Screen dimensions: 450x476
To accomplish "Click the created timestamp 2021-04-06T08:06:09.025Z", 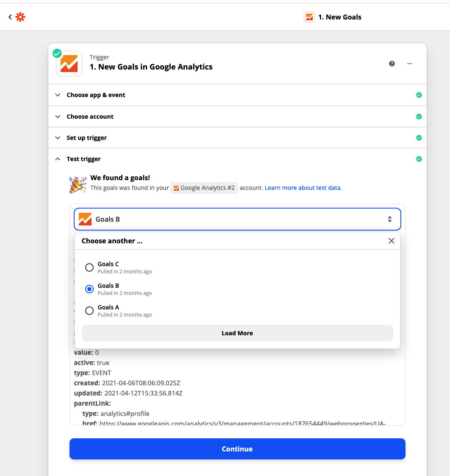I will tap(141, 383).
